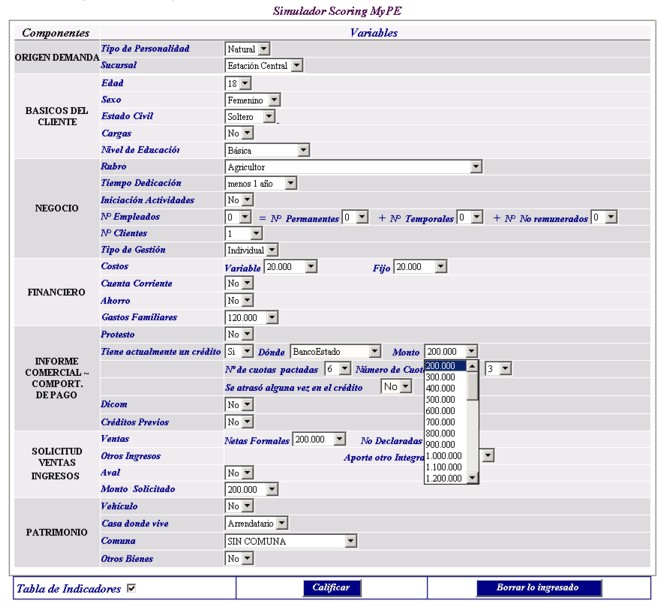
Task: Open the Otros Bienes dropdown
Action: [239, 559]
